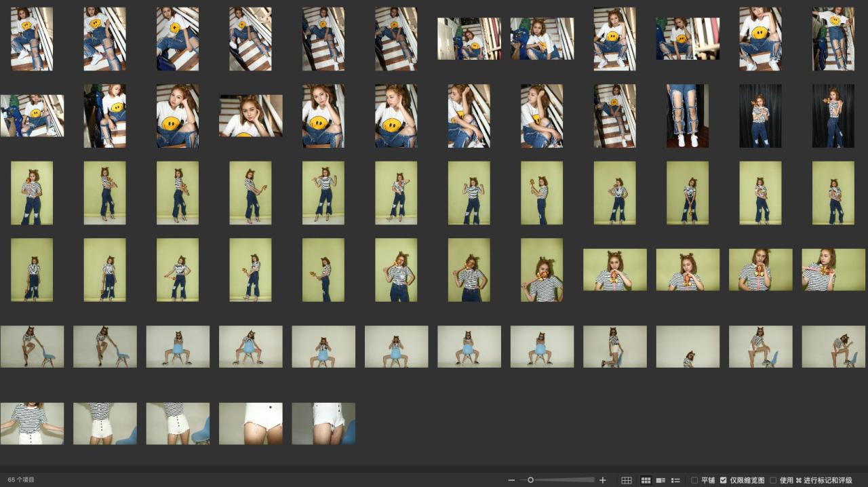Viewport: 868px width, 487px height.
Task: Select the ripped jeans legs-only thumbnail
Action: (688, 116)
